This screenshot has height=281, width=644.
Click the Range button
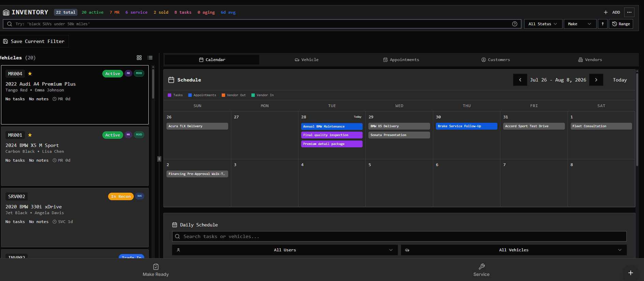tap(621, 24)
